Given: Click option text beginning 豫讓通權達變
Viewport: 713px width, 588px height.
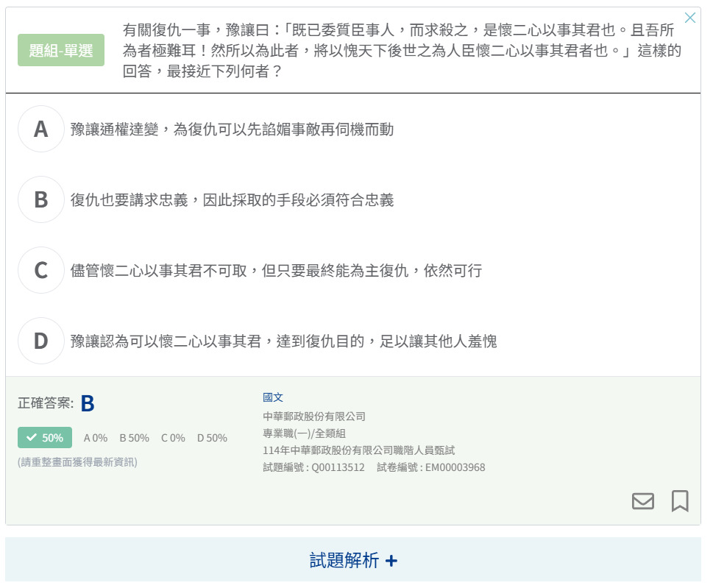Looking at the screenshot, I should (232, 130).
